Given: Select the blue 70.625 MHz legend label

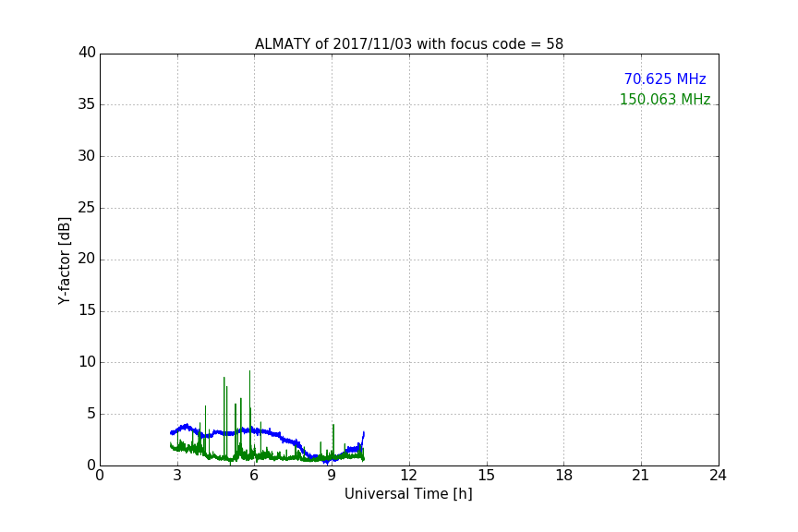Looking at the screenshot, I should 664,79.
